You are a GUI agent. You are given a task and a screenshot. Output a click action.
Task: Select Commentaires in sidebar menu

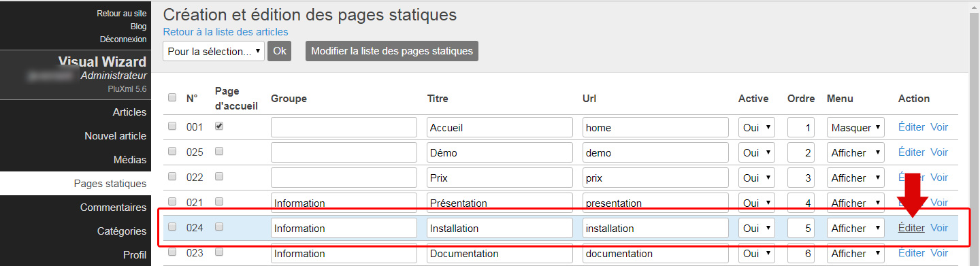(x=113, y=207)
